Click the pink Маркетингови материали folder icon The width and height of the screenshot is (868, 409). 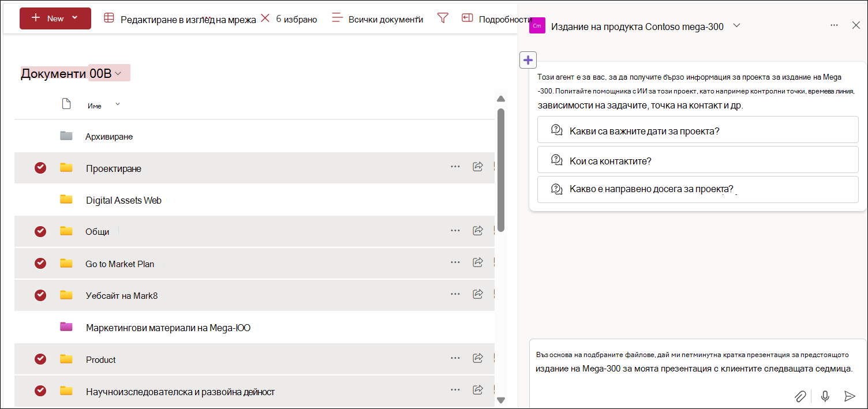pos(66,327)
